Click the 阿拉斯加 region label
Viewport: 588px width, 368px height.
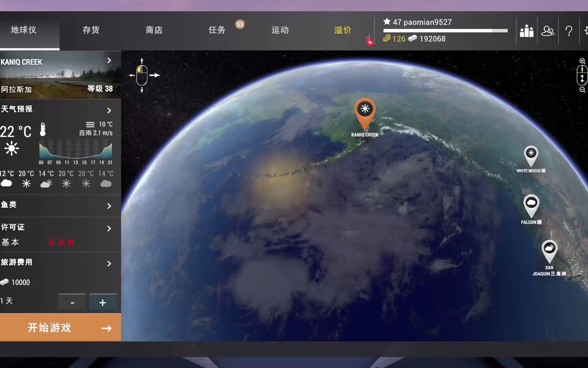16,89
